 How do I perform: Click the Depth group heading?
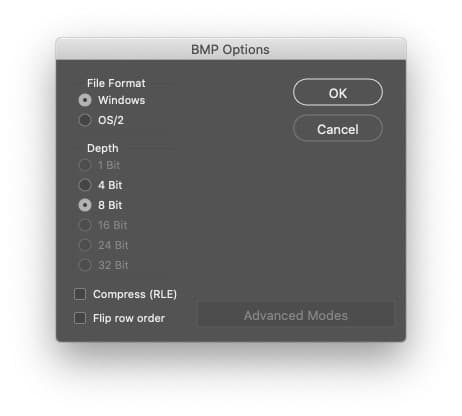click(103, 148)
